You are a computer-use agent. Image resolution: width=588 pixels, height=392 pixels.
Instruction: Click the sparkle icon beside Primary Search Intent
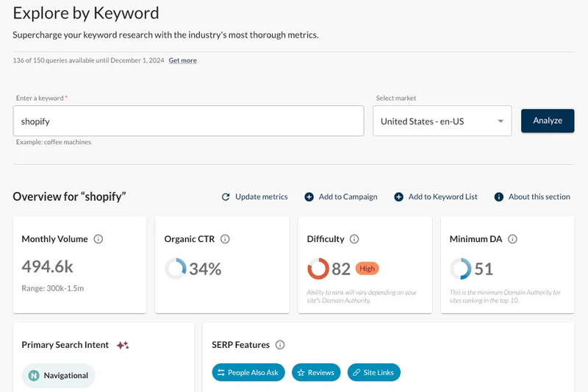pos(123,345)
